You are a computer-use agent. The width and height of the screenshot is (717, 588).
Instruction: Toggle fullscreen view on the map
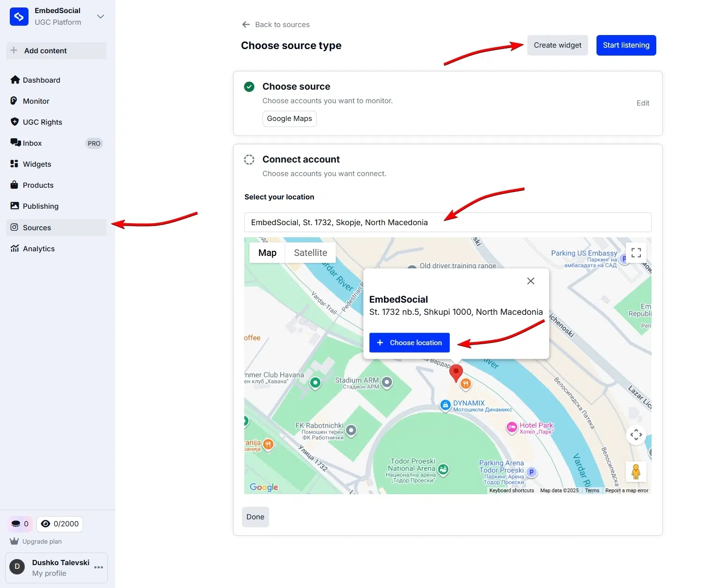636,252
